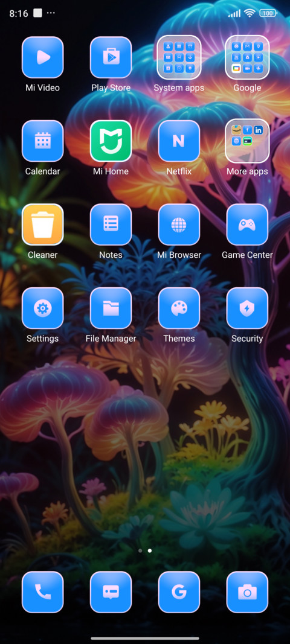The image size is (290, 644).
Task: Open the Netflix app
Action: (179, 141)
